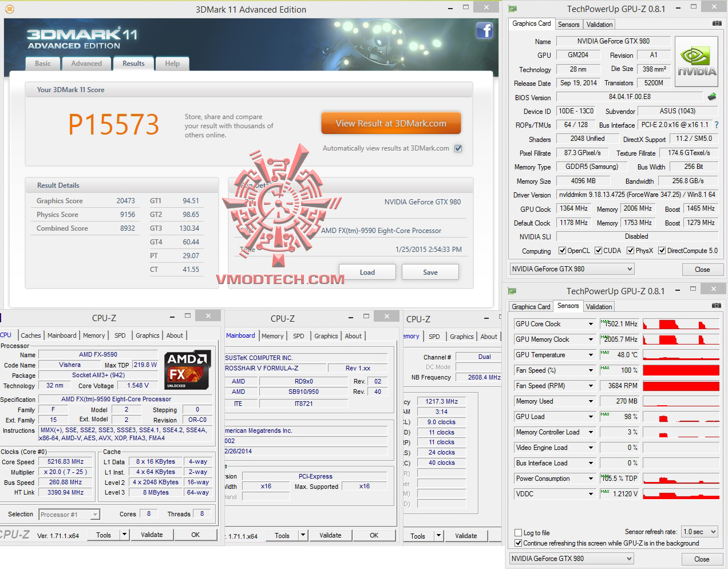This screenshot has height=569, width=728.
Task: Open Memory tab in middle CPU-Z window
Action: click(x=272, y=336)
